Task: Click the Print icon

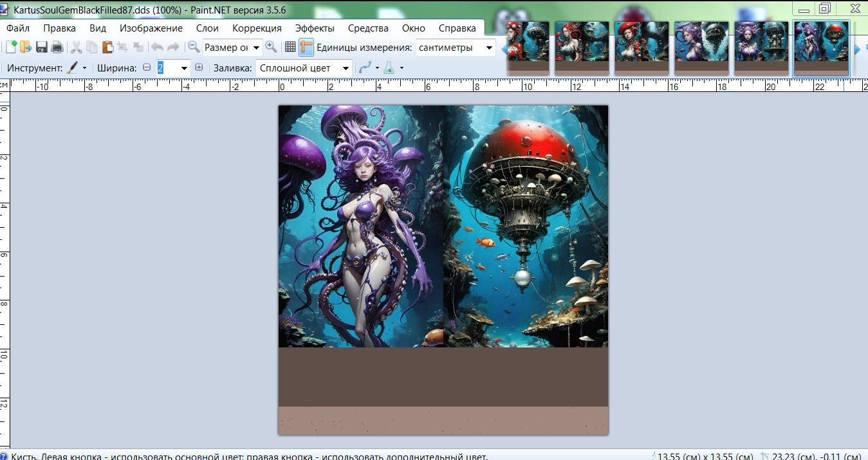Action: tap(57, 47)
